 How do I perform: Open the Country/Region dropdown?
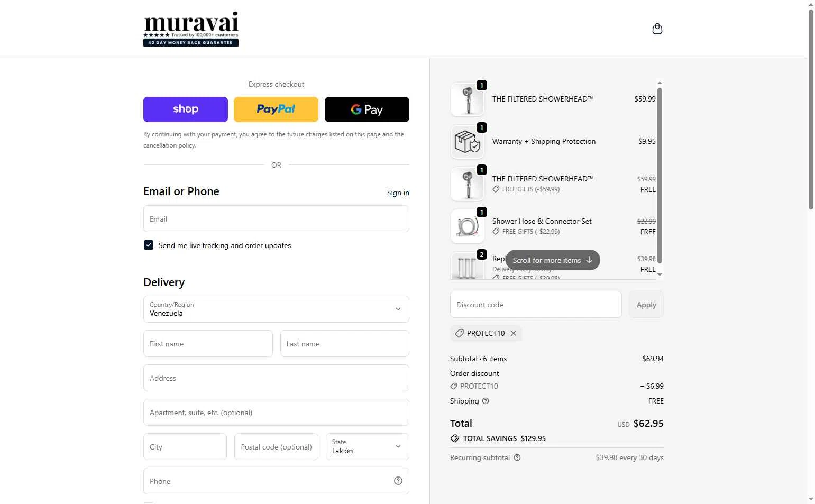(276, 309)
